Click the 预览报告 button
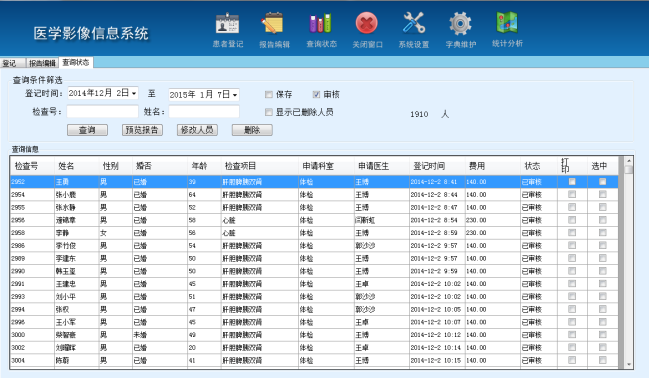Viewport: 650px width, 379px height. pyautogui.click(x=142, y=130)
